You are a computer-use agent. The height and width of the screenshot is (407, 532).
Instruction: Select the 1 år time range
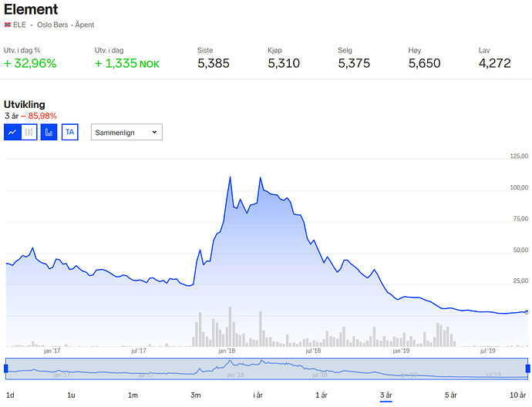click(x=322, y=395)
